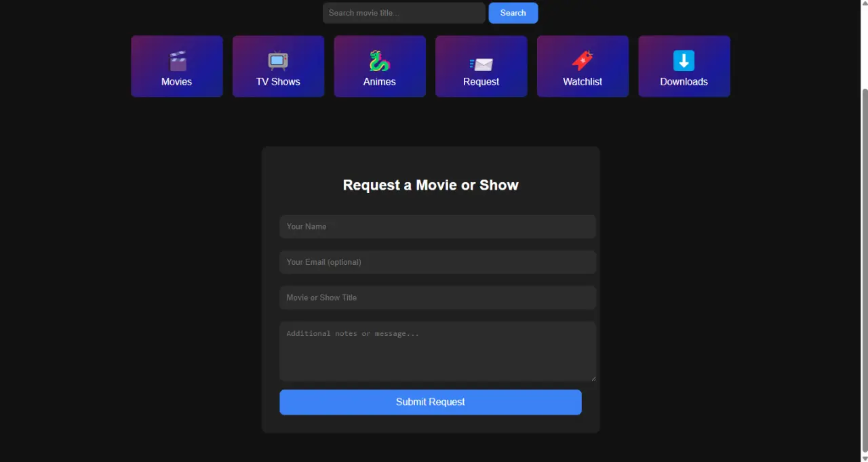
Task: Click the Your Email (optional) field
Action: [x=437, y=262]
